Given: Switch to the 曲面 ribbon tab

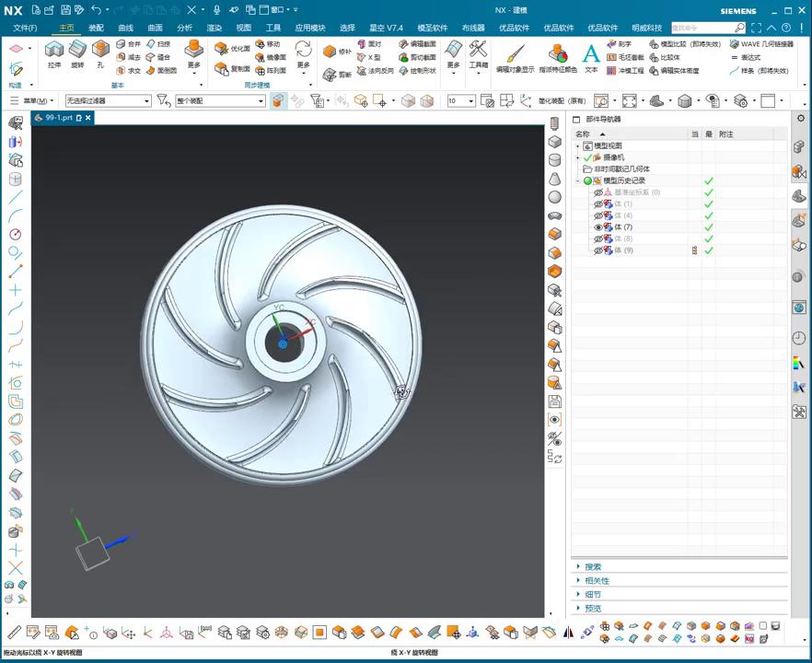Looking at the screenshot, I should point(155,28).
